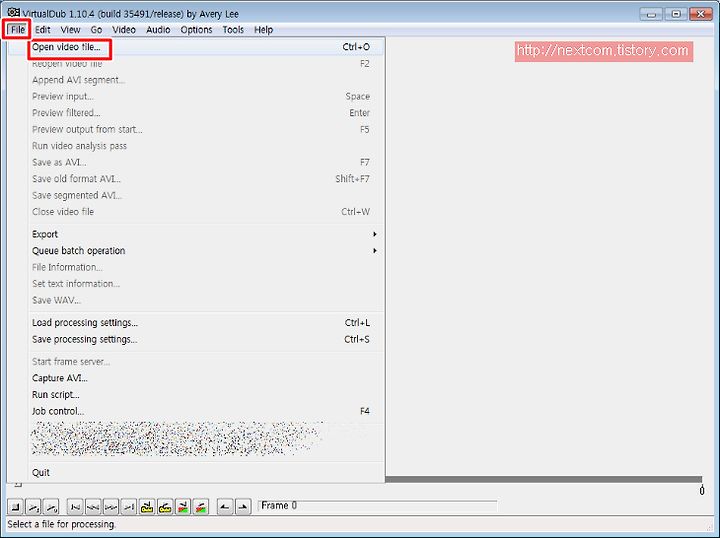Step forward one frame
720x538 pixels.
click(x=111, y=507)
